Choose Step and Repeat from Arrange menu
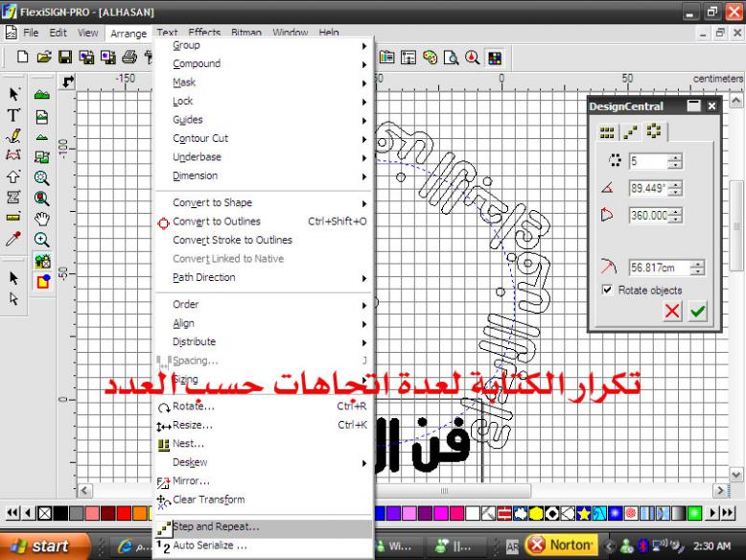Screen dimensions: 746x560 [216, 526]
